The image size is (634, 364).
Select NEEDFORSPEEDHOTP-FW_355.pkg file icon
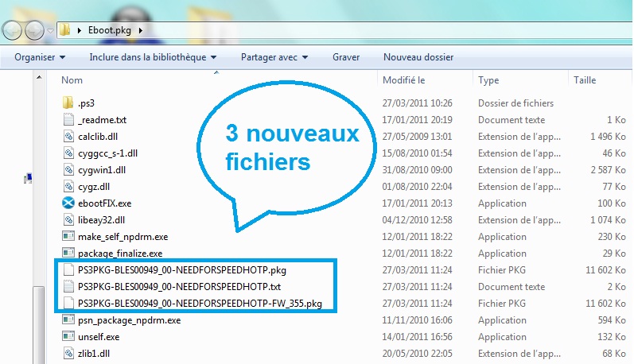click(x=68, y=303)
